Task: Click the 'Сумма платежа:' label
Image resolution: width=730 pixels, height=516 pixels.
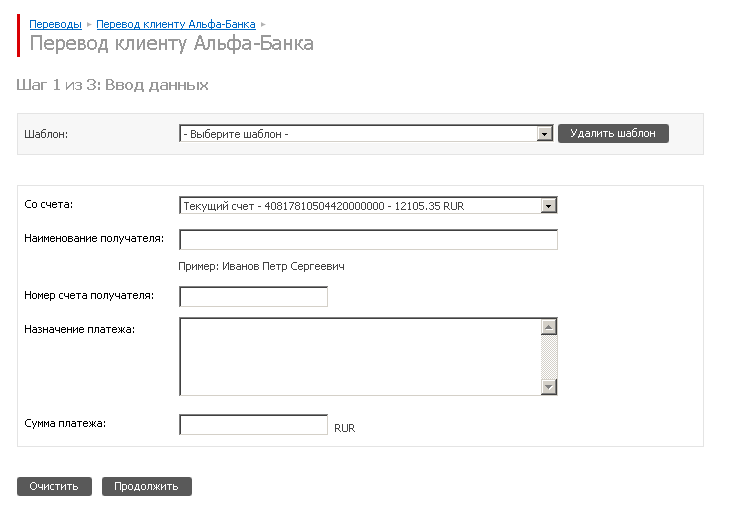Action: [65, 423]
